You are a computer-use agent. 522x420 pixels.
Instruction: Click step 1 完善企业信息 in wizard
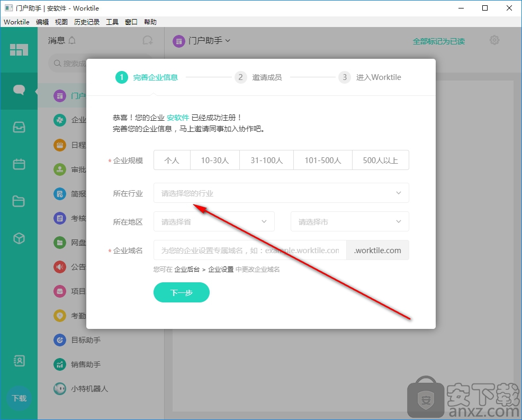(x=147, y=77)
